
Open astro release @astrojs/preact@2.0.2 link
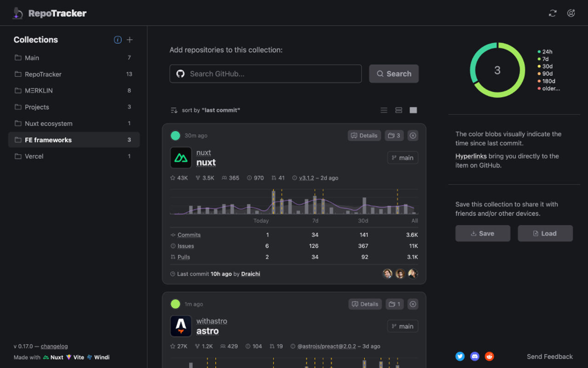326,346
